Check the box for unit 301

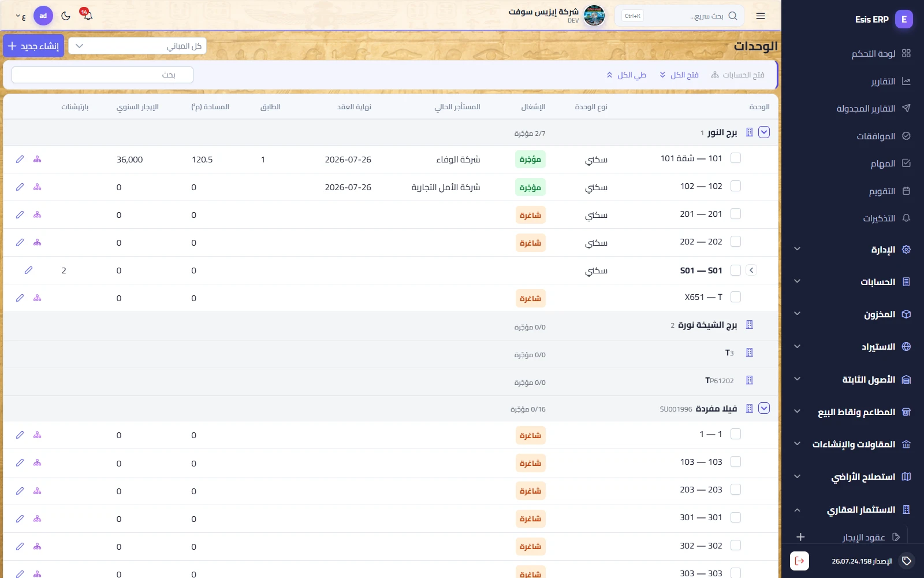[x=736, y=517]
